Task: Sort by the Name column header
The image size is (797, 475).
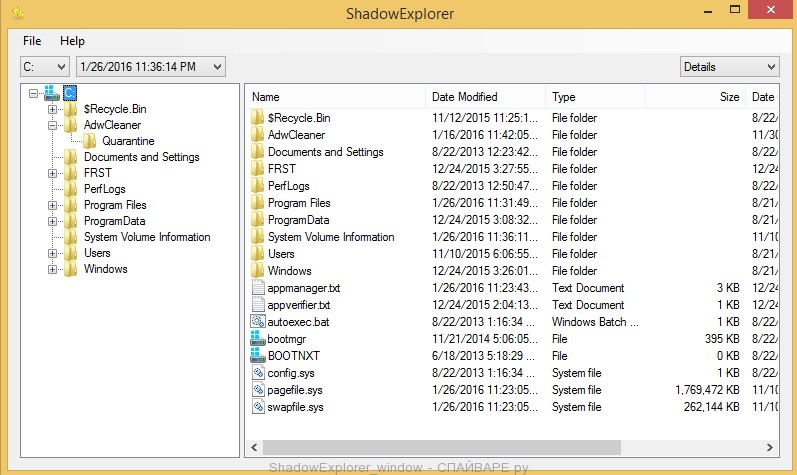Action: 336,97
